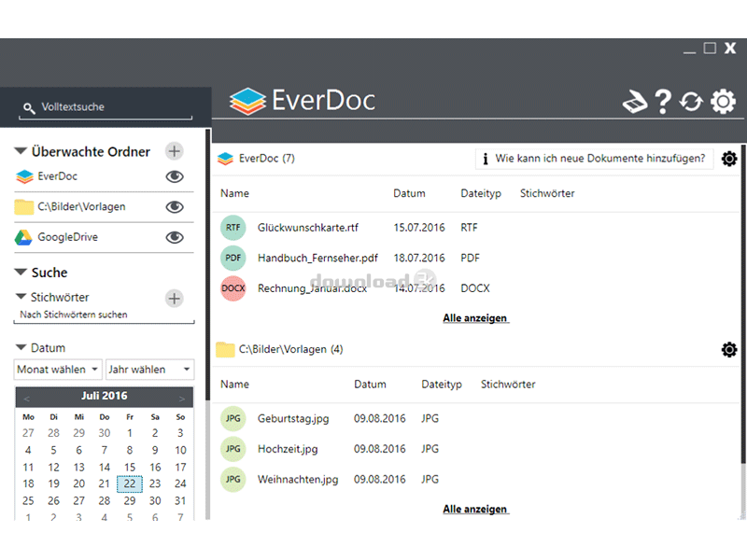This screenshot has height=560, width=747.
Task: Toggle visibility of GoogleDrive folder
Action: tap(174, 237)
